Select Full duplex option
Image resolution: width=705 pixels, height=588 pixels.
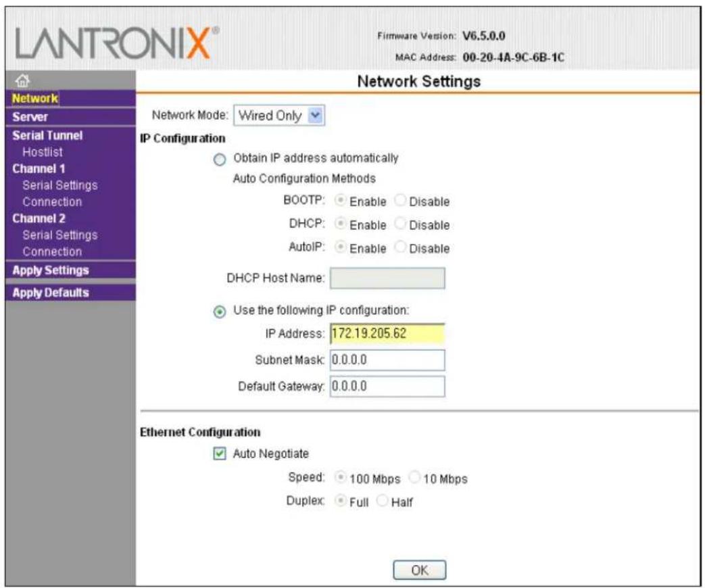[341, 500]
